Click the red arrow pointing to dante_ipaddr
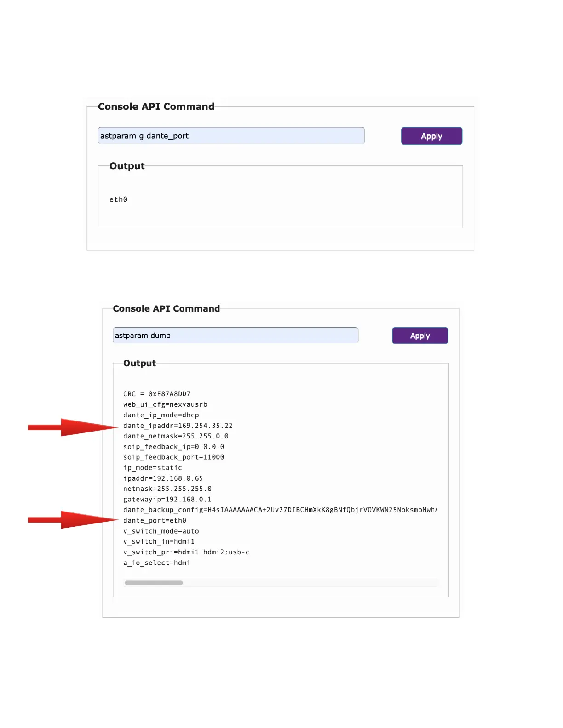 click(73, 427)
